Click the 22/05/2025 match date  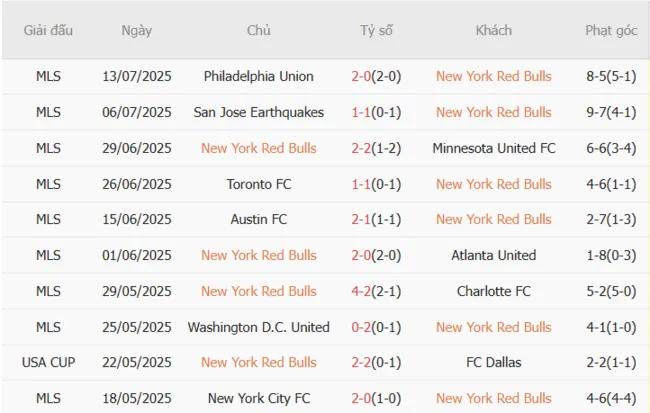(136, 362)
